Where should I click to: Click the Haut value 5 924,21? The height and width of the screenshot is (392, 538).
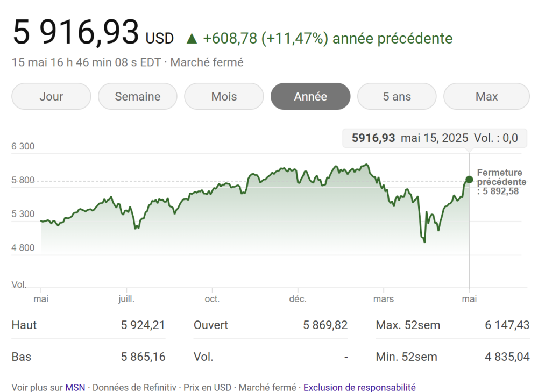143,325
